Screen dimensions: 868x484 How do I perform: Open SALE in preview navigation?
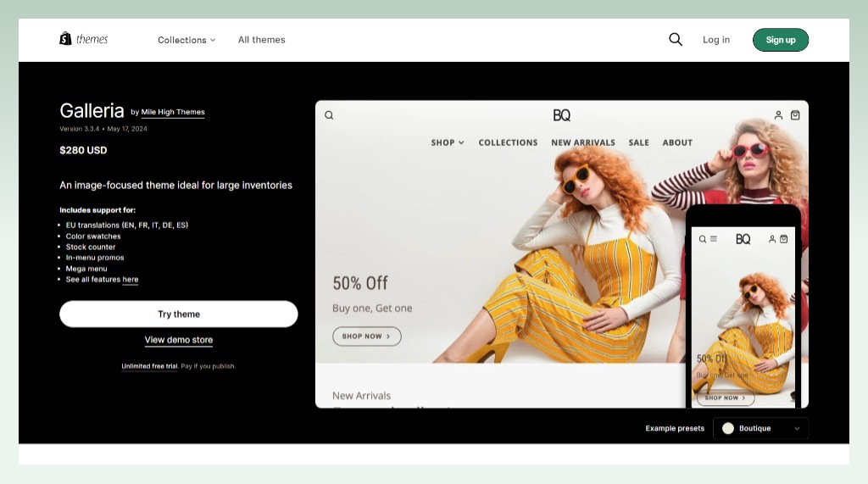tap(638, 142)
